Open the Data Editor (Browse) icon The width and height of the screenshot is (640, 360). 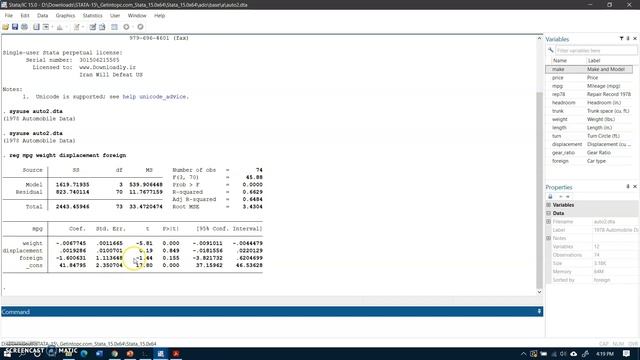click(x=102, y=27)
